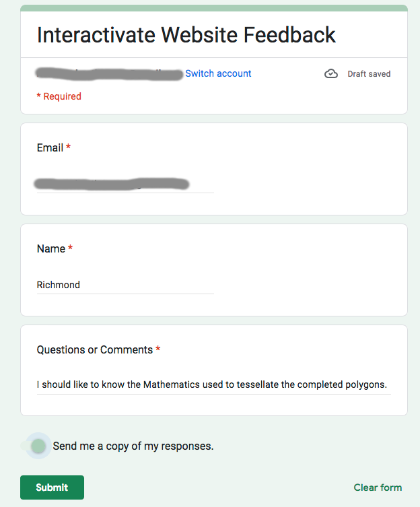Toggle the send me a copy switch

point(38,446)
